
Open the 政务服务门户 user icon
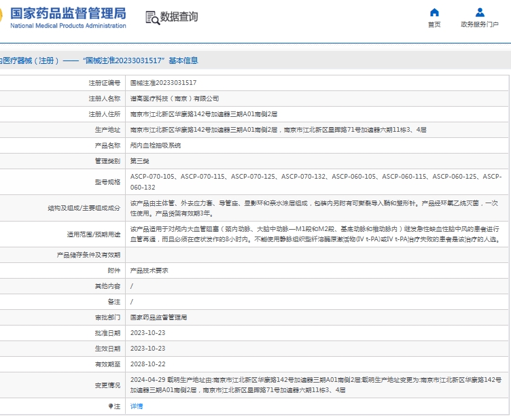point(480,12)
